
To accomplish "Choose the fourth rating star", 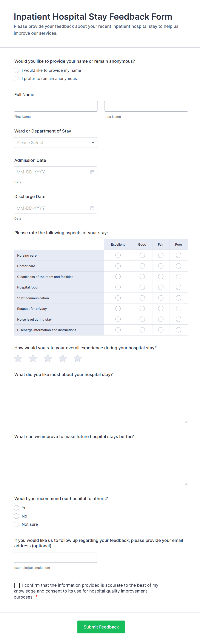I will (x=63, y=358).
